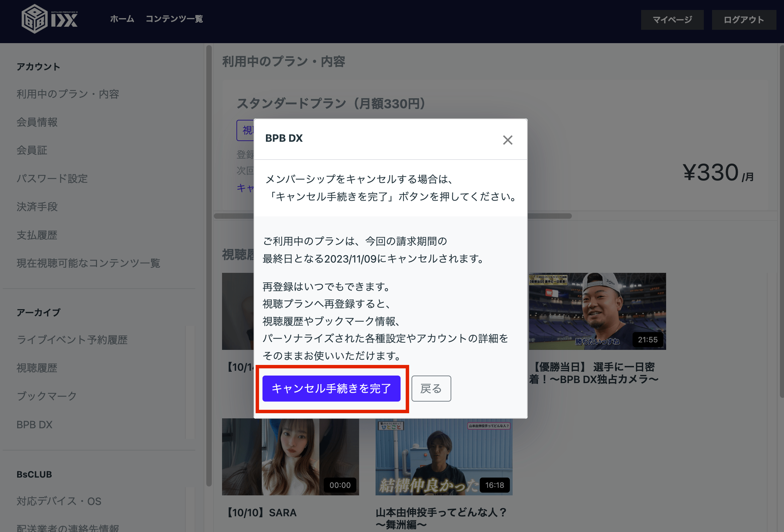The height and width of the screenshot is (532, 784).
Task: Click the マイページ button
Action: [x=672, y=20]
